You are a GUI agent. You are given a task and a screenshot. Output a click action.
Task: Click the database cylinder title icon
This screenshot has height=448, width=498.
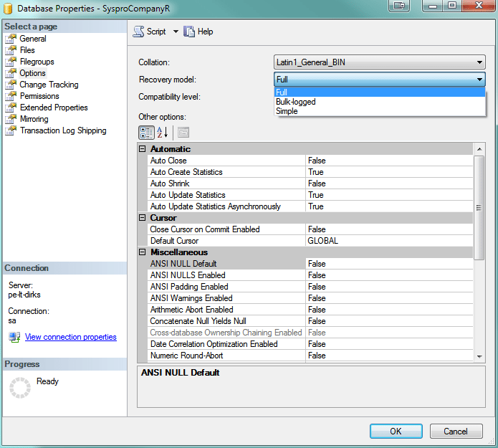click(x=8, y=9)
